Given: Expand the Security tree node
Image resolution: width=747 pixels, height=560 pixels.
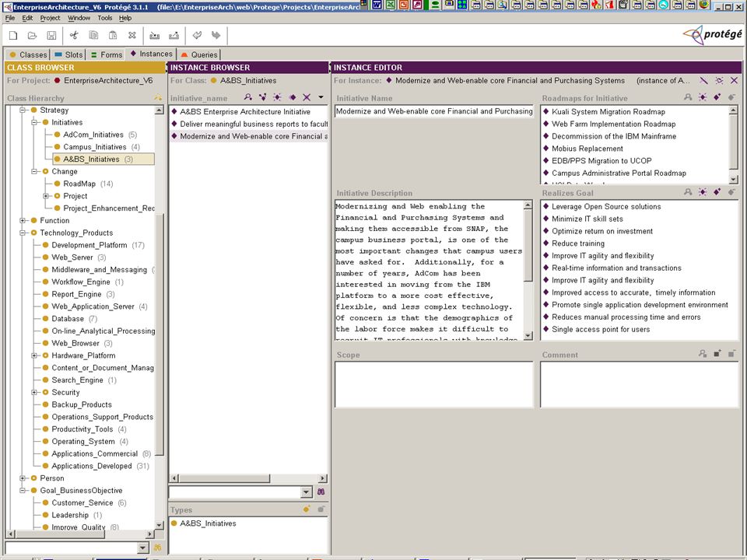Looking at the screenshot, I should click(x=34, y=392).
